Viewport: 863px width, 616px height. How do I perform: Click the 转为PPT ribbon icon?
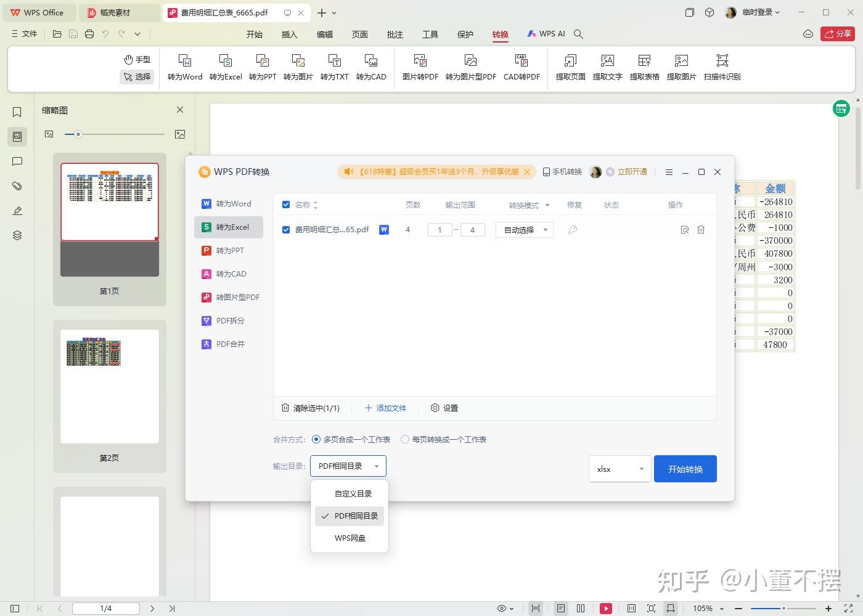point(263,67)
